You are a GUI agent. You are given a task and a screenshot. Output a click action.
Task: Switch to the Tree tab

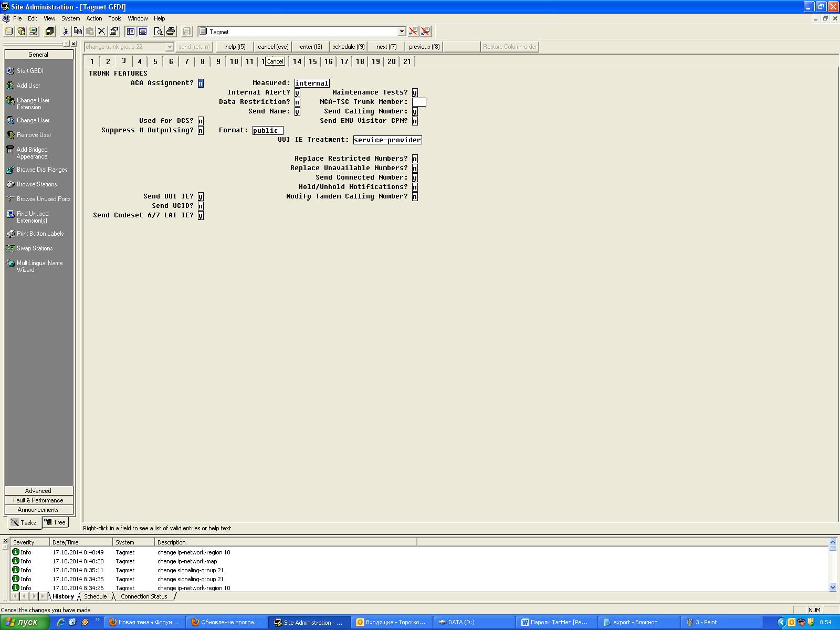(x=55, y=522)
